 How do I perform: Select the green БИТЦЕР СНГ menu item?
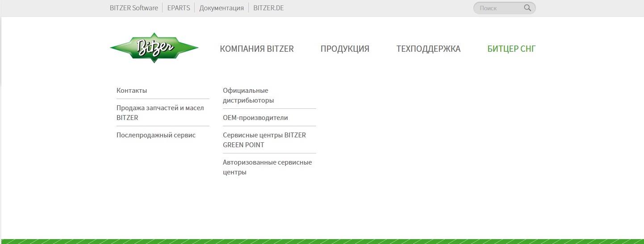click(x=511, y=49)
